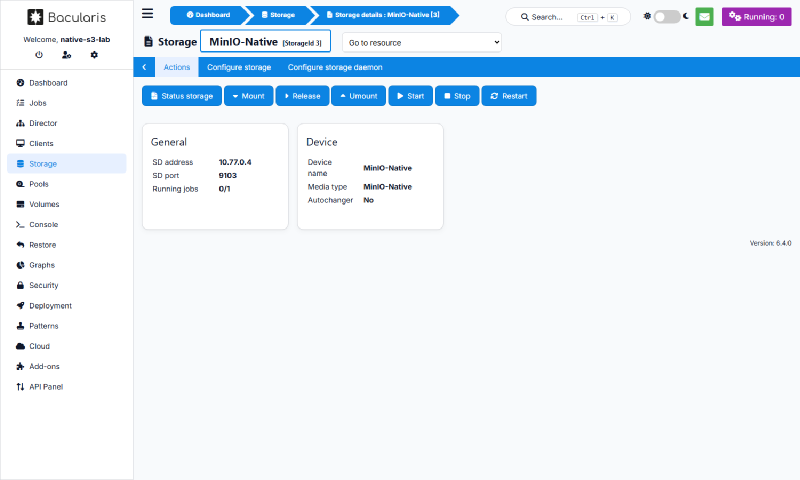
Task: Click the Start button
Action: click(410, 96)
